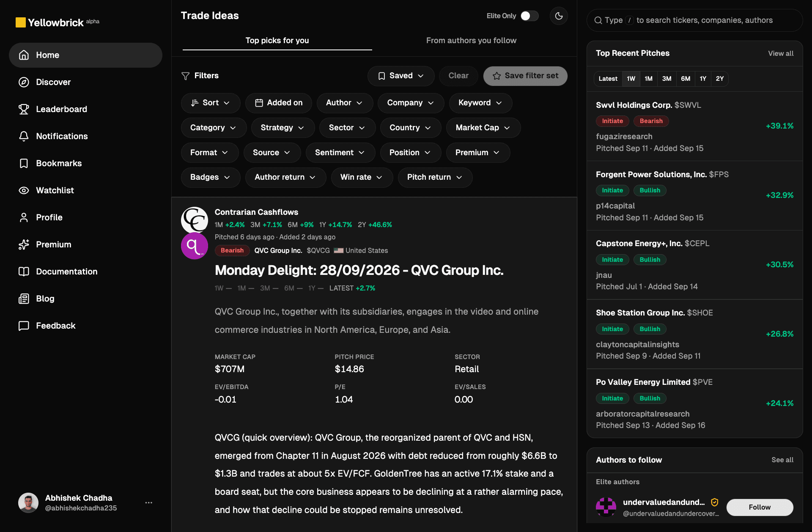Follow the undervaluedandundercover author
The image size is (812, 532).
point(760,507)
